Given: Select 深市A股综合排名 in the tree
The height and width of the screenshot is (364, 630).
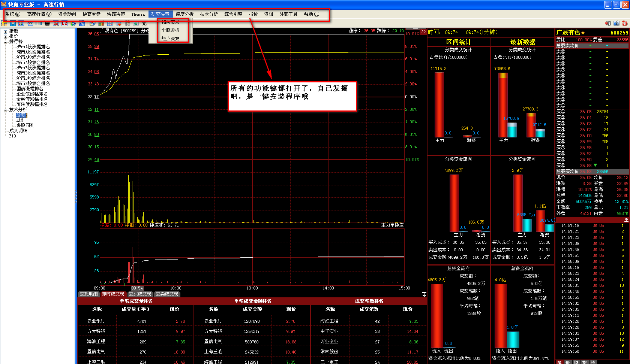Looking at the screenshot, I should [33, 63].
